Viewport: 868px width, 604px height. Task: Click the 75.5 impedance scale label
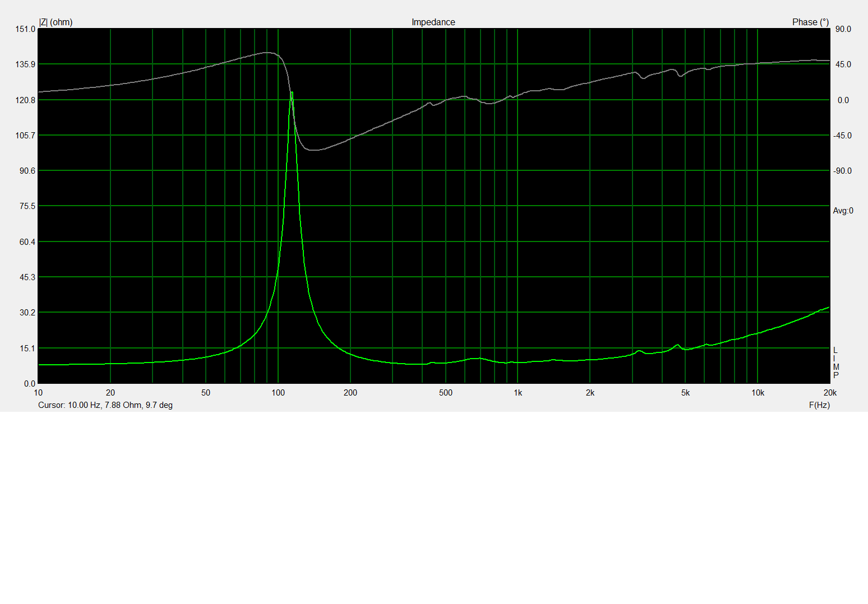tap(27, 206)
